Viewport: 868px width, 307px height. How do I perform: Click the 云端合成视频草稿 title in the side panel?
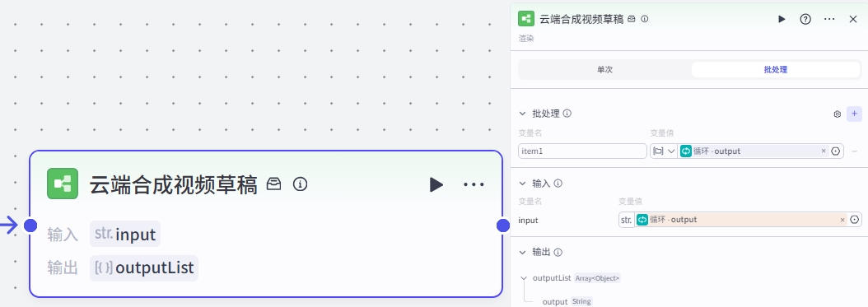581,19
